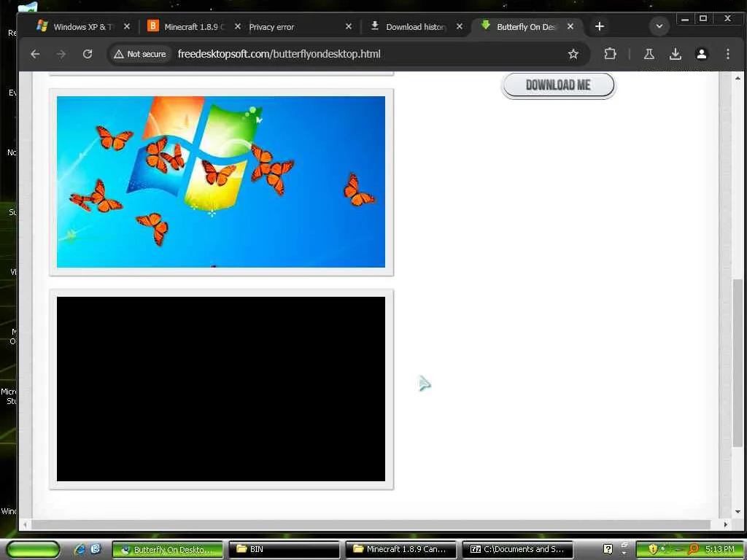The image size is (747, 560).
Task: Close the Butterfly On Desktop tab
Action: (570, 27)
